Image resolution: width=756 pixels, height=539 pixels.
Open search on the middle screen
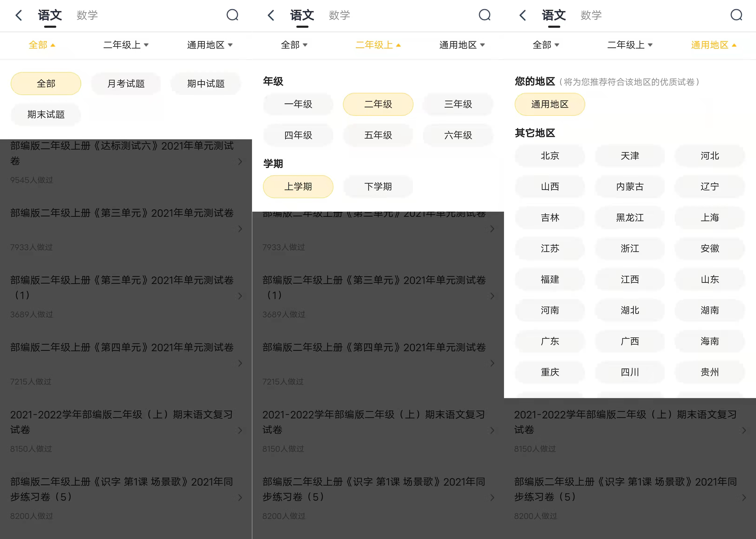[485, 15]
